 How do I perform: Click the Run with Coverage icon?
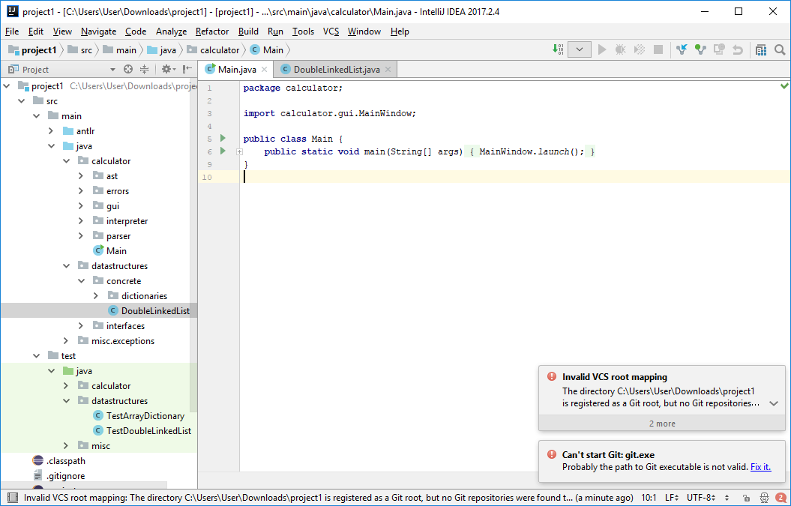(x=639, y=49)
